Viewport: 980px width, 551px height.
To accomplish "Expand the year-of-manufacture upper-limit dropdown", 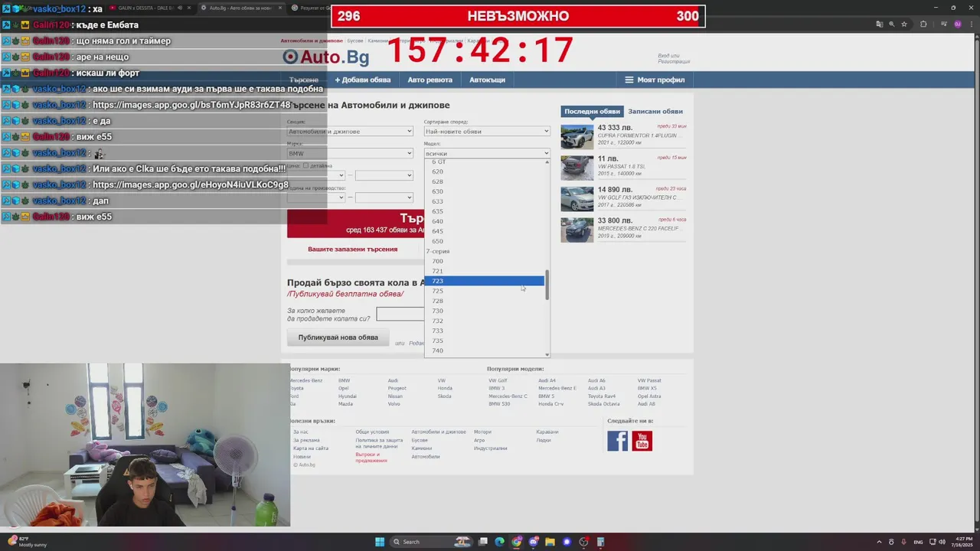I will pyautogui.click(x=384, y=197).
